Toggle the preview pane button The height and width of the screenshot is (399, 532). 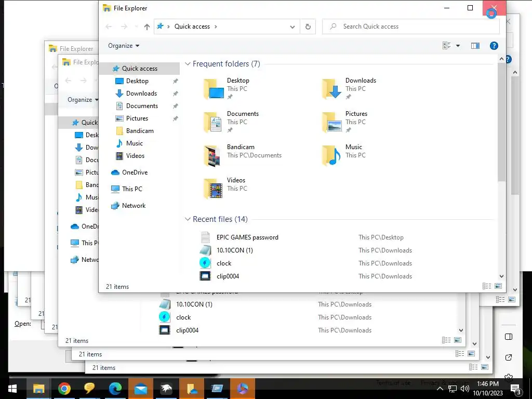(475, 46)
